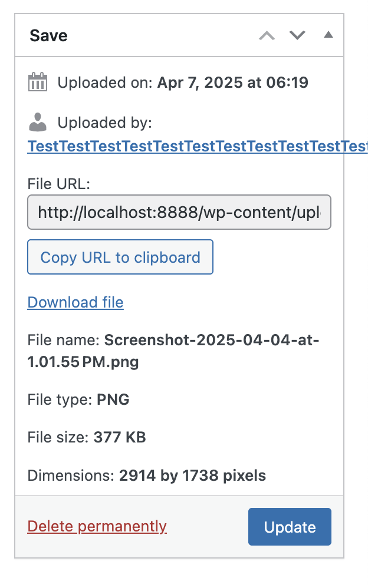Hit the blue Update button
The width and height of the screenshot is (368, 588).
290,527
